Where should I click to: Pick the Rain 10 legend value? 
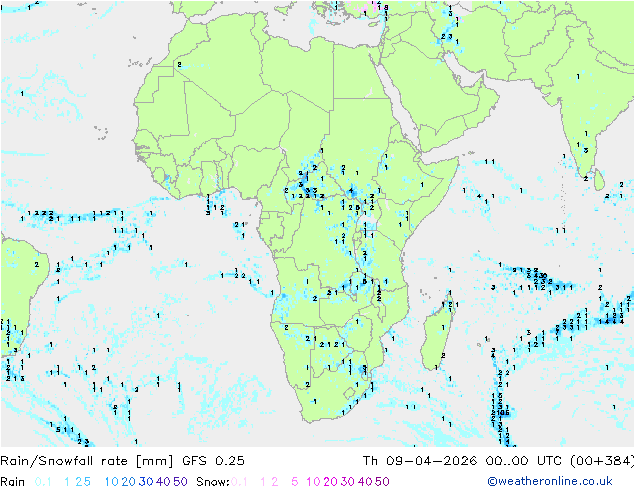(112, 482)
